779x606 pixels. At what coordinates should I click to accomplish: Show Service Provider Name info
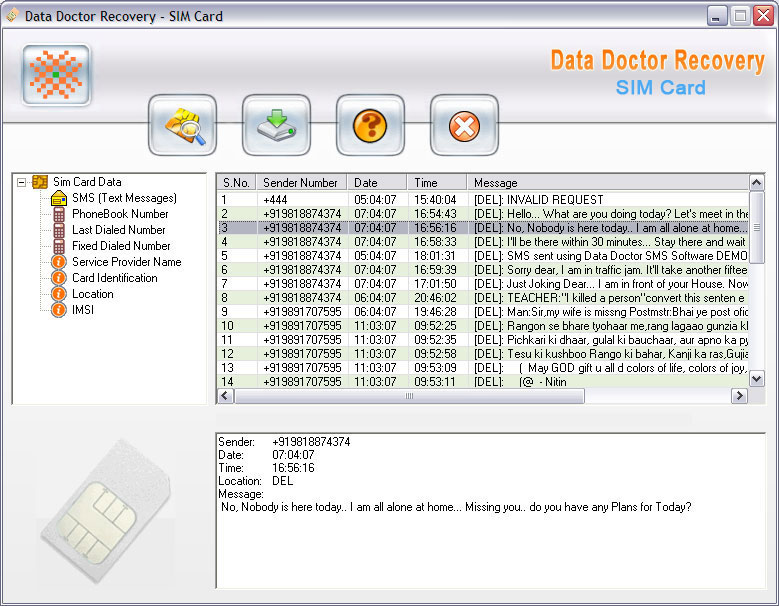[x=126, y=262]
